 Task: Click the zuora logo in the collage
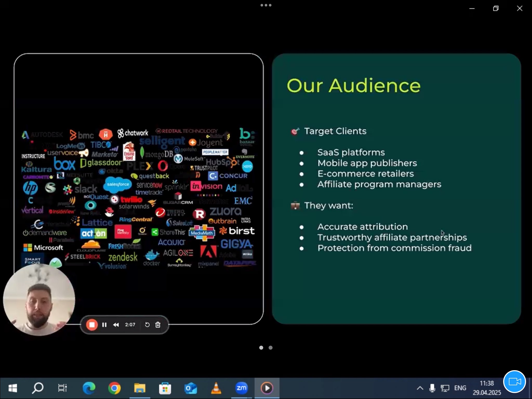coord(225,212)
